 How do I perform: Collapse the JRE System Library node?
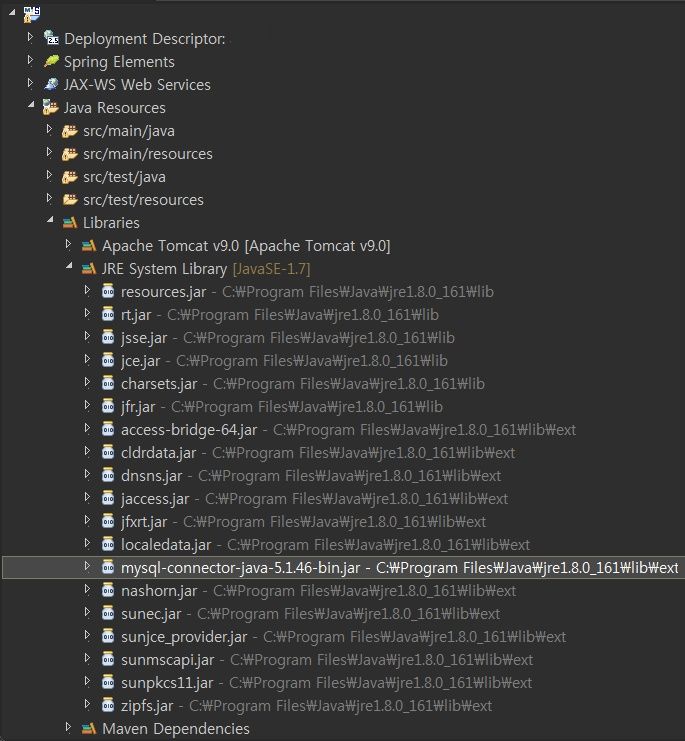click(x=69, y=266)
